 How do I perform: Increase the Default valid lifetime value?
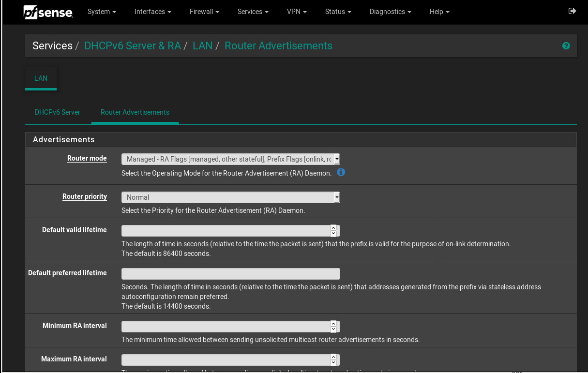(x=333, y=227)
